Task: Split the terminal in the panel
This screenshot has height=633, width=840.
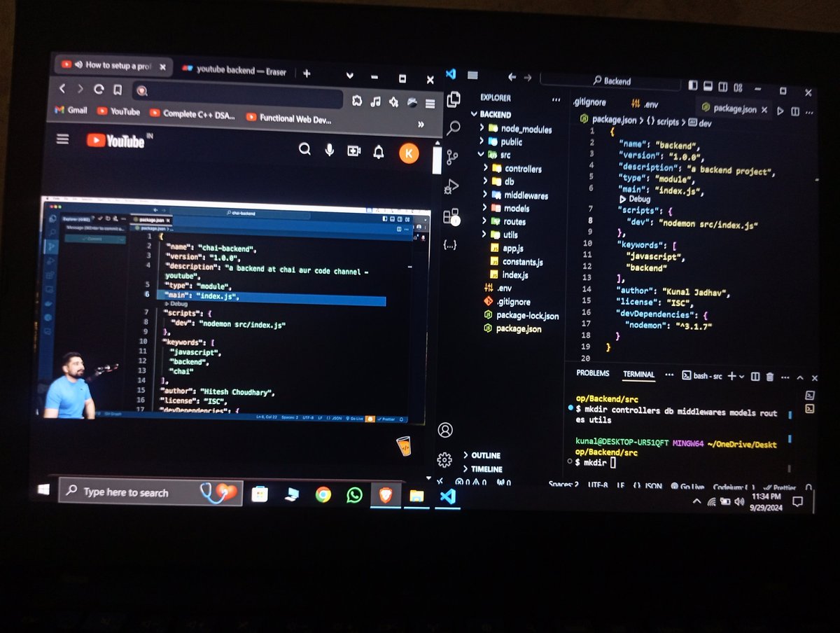Action: (755, 377)
